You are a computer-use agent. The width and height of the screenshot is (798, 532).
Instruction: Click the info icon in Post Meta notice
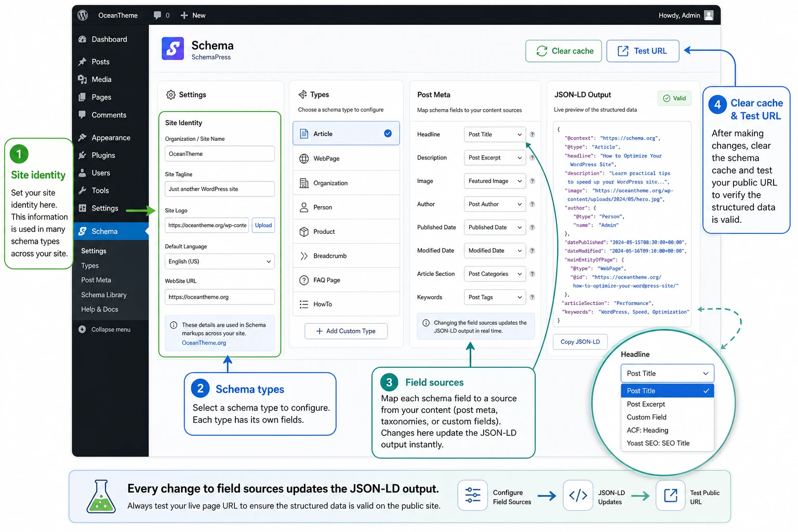point(426,323)
